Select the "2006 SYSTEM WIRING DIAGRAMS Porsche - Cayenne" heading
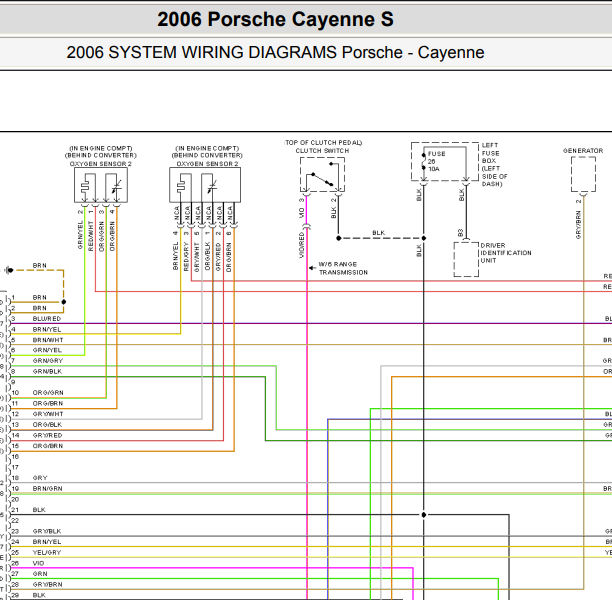The image size is (612, 600). 275,53
